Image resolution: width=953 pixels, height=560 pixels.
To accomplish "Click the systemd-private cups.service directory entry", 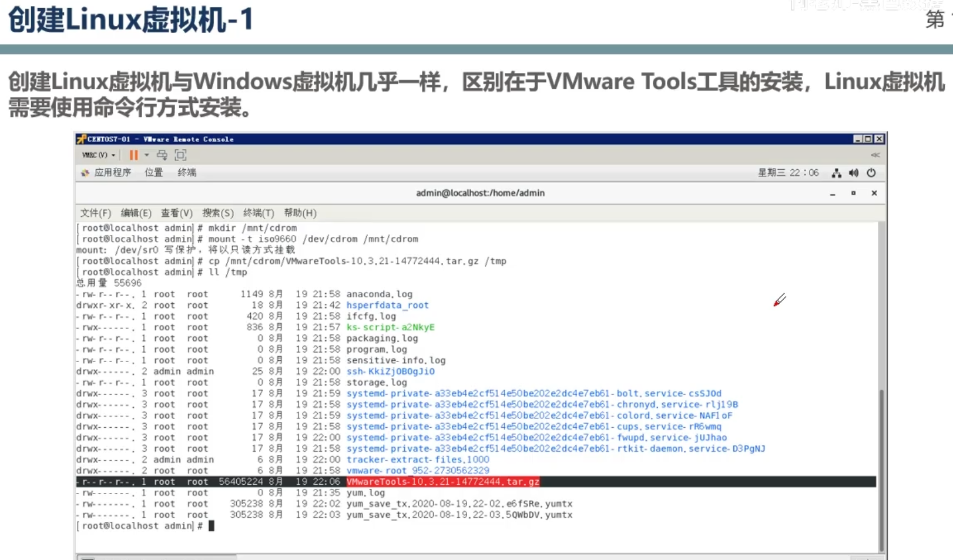I will [534, 427].
